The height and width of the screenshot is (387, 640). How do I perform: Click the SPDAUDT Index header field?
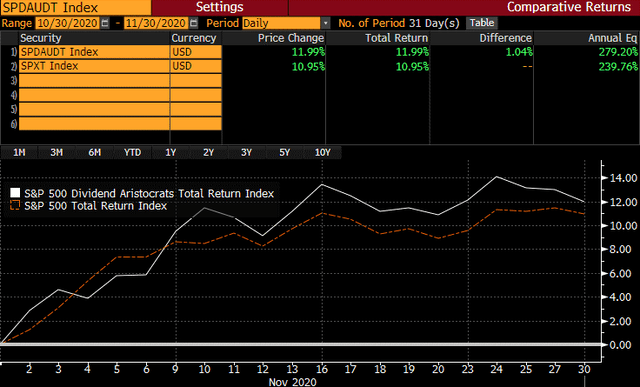76,7
